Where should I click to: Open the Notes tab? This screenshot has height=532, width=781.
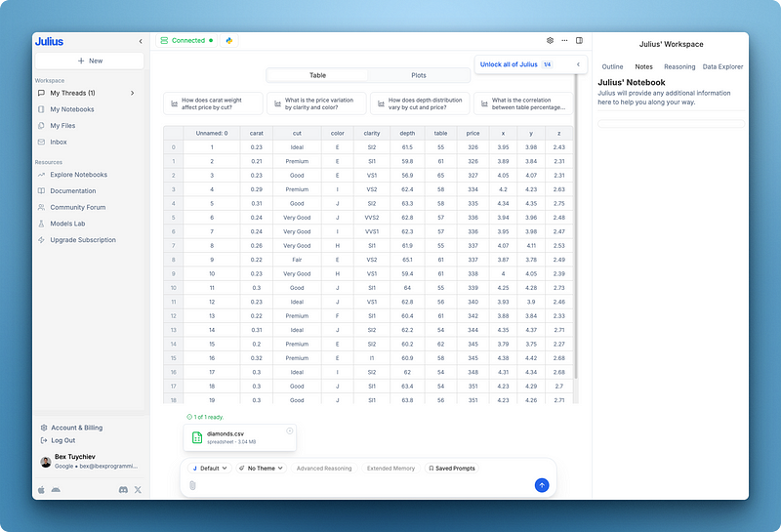coord(643,66)
